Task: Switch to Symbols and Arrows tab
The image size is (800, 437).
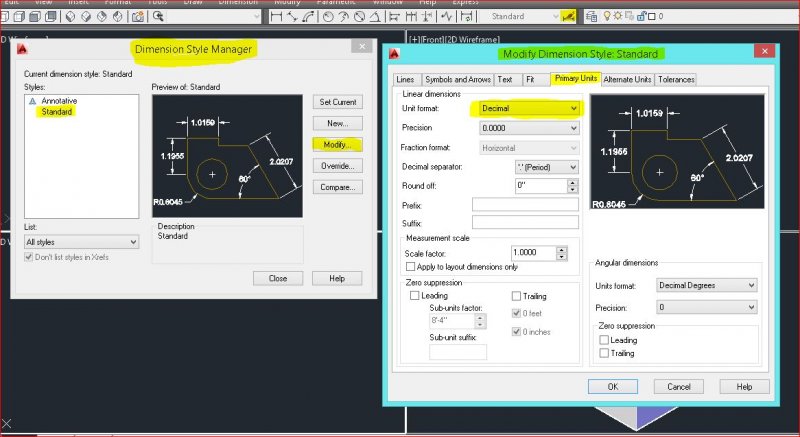Action: [x=458, y=80]
